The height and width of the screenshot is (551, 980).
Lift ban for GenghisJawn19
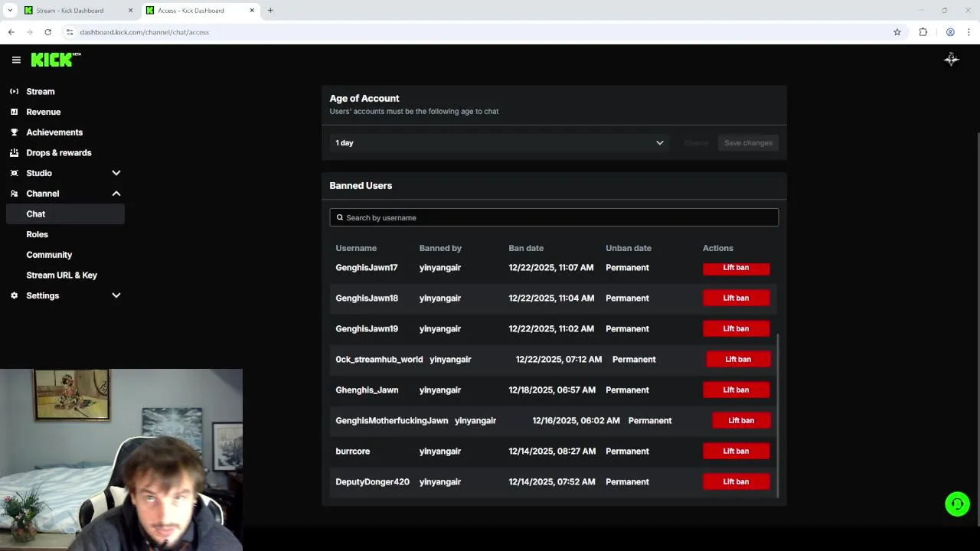click(x=736, y=328)
